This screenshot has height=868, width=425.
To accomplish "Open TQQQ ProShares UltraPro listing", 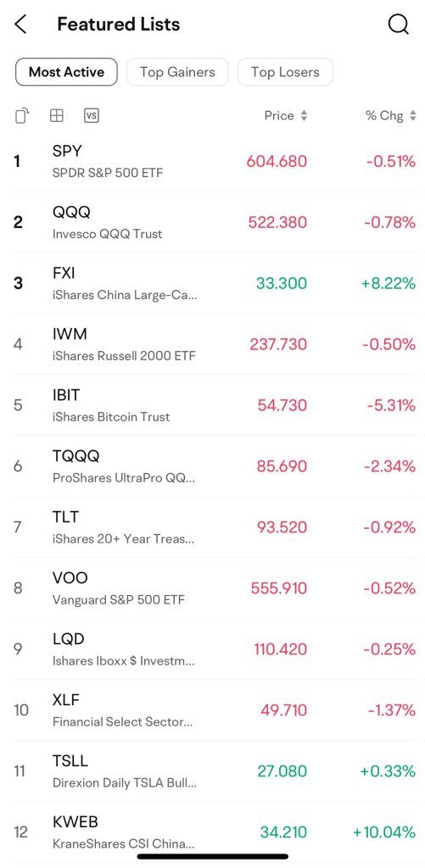I will point(215,466).
